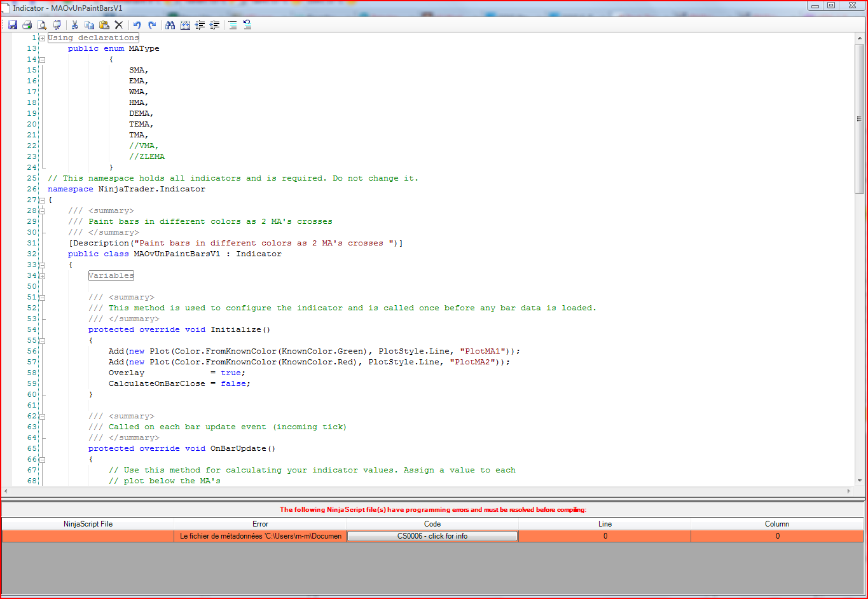
Task: Click the OnBarUpdate() method declaration
Action: click(x=182, y=448)
